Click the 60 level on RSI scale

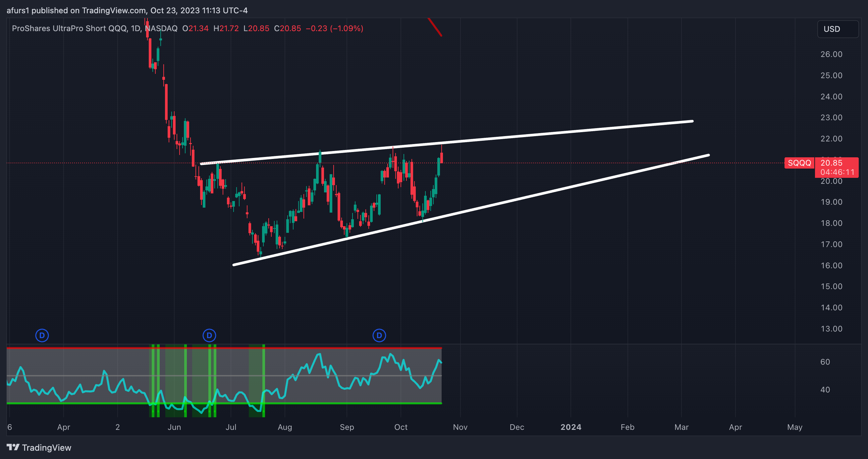[825, 362]
